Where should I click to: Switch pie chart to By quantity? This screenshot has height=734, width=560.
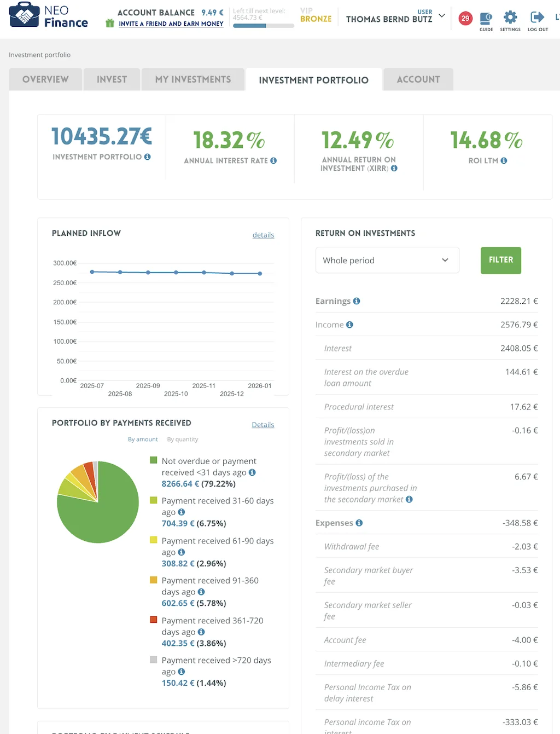coord(182,440)
